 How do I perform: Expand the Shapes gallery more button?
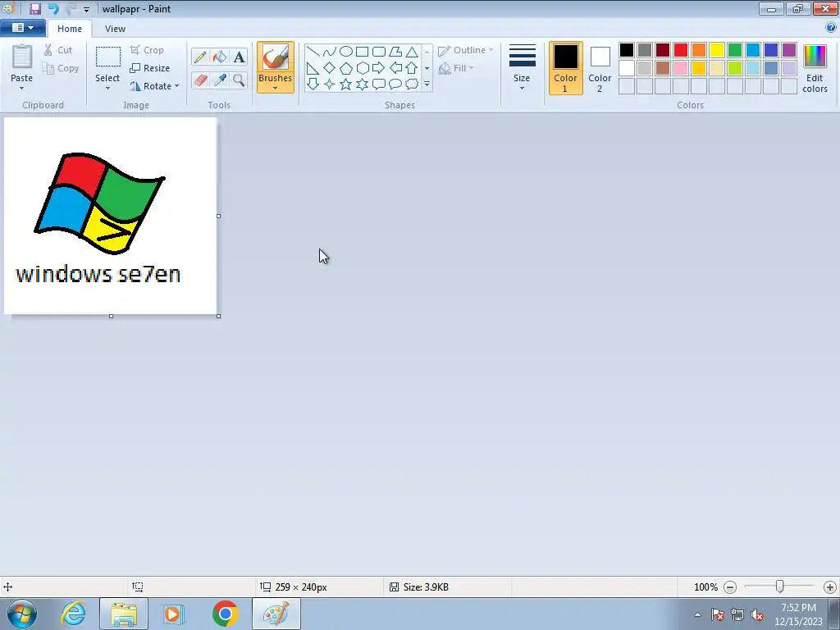point(427,84)
